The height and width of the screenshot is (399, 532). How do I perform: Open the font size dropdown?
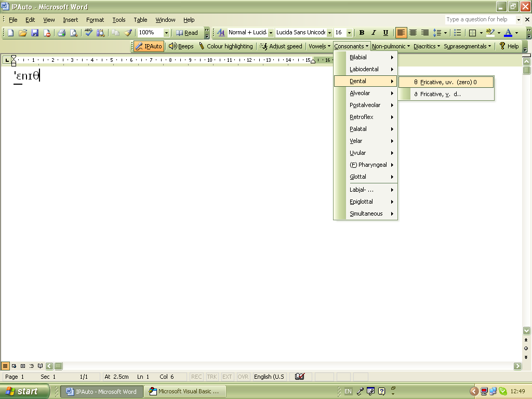click(350, 33)
